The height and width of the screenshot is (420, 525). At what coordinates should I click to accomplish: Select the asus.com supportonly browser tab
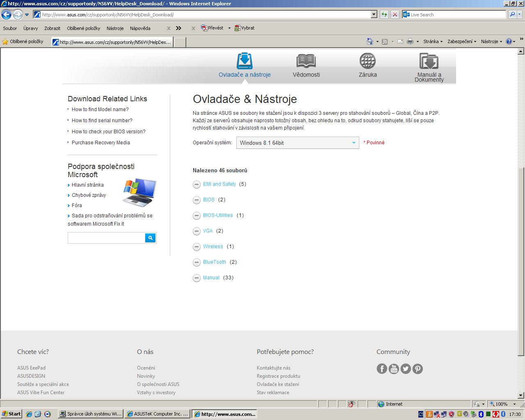coord(112,42)
